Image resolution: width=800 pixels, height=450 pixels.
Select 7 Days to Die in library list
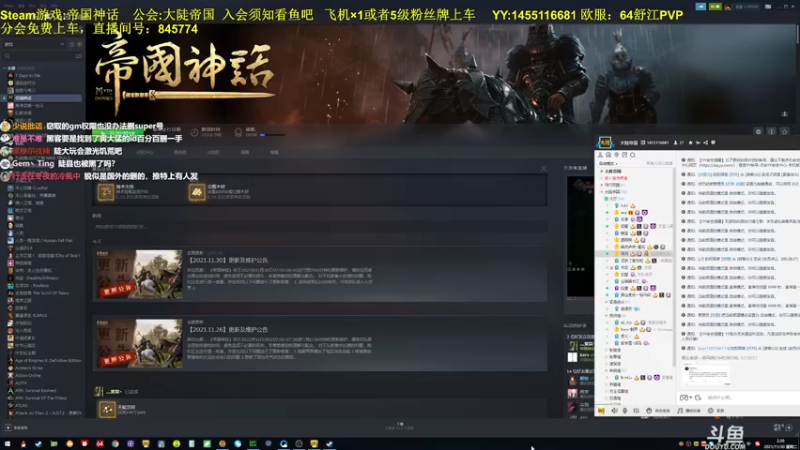click(x=28, y=76)
